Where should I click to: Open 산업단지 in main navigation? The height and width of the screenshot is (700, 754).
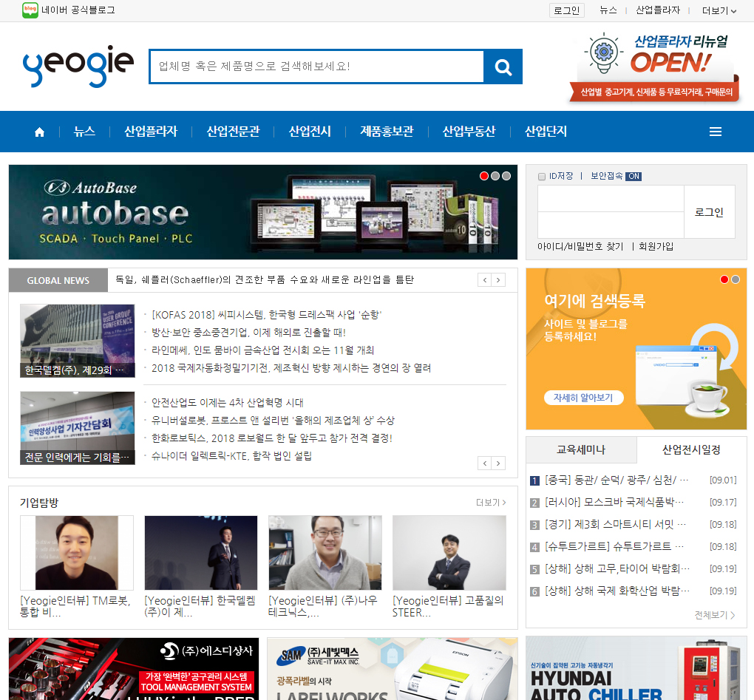pyautogui.click(x=546, y=132)
